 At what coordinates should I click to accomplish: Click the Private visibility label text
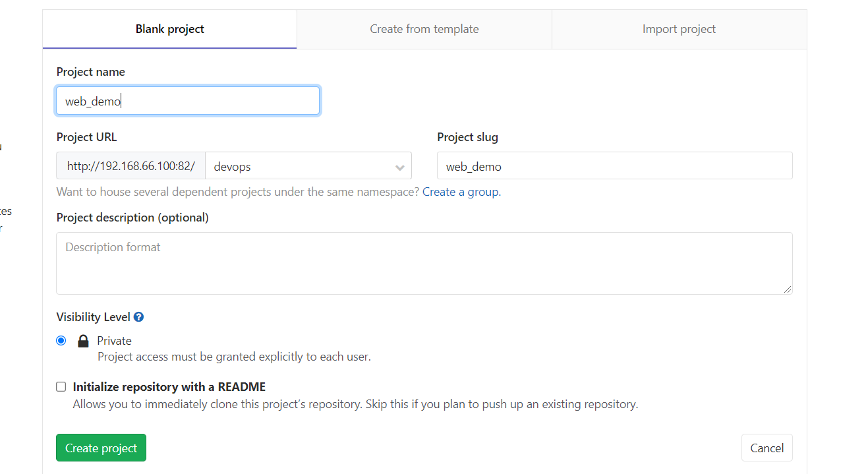click(x=114, y=341)
